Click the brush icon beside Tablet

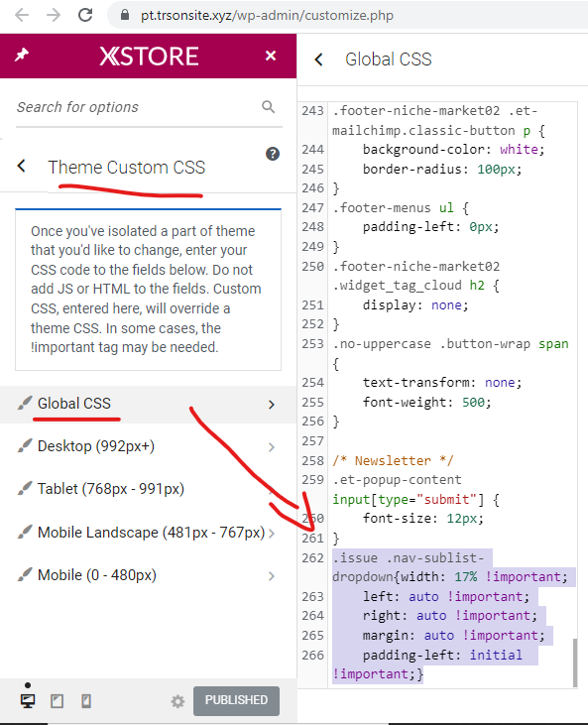tap(25, 488)
